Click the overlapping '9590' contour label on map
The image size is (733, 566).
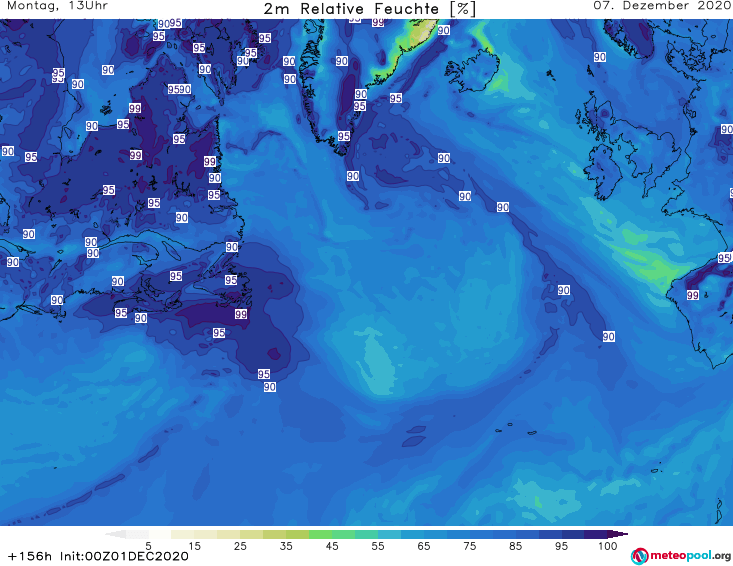(180, 89)
